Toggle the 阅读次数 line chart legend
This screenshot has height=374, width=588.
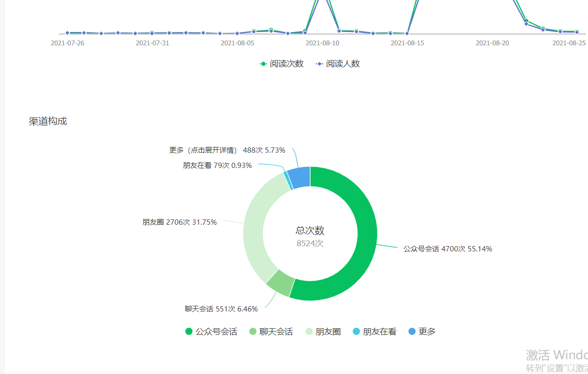point(282,64)
